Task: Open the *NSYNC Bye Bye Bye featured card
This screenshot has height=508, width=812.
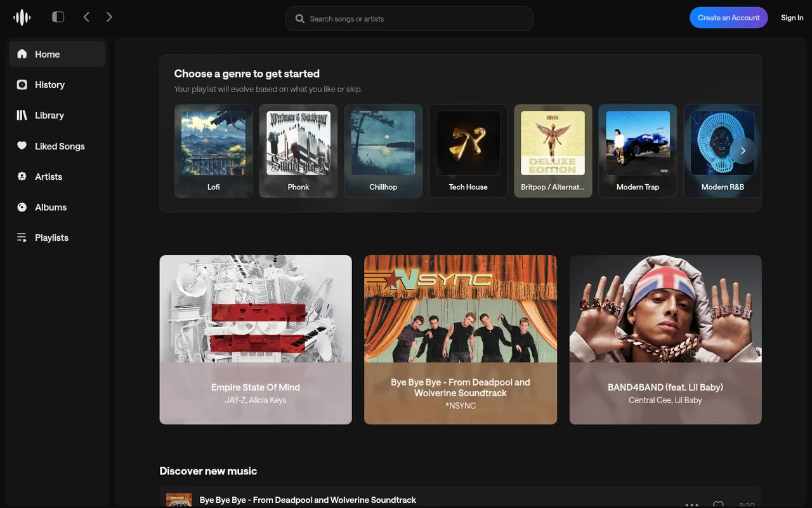Action: coord(461,340)
